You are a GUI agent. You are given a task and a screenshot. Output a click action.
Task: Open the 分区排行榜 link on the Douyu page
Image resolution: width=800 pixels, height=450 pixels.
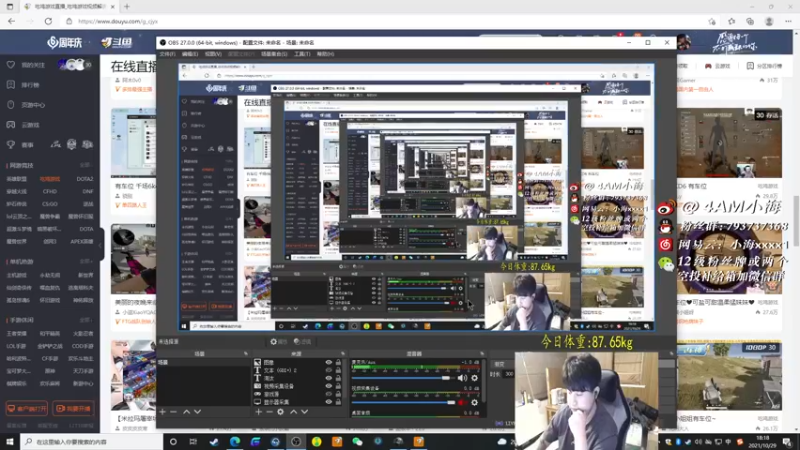click(764, 66)
